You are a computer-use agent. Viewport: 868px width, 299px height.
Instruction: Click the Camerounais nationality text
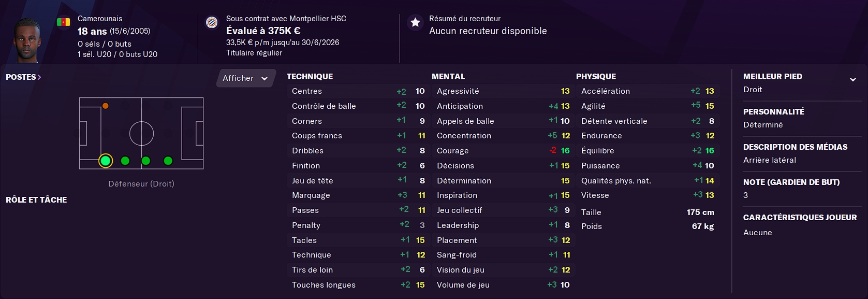[100, 19]
